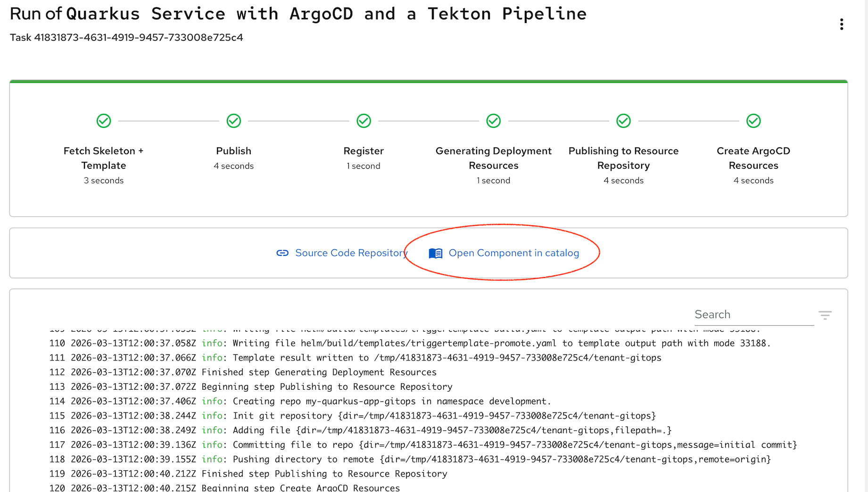Click Publishing to Resource Repository checkmark icon

[x=623, y=121]
